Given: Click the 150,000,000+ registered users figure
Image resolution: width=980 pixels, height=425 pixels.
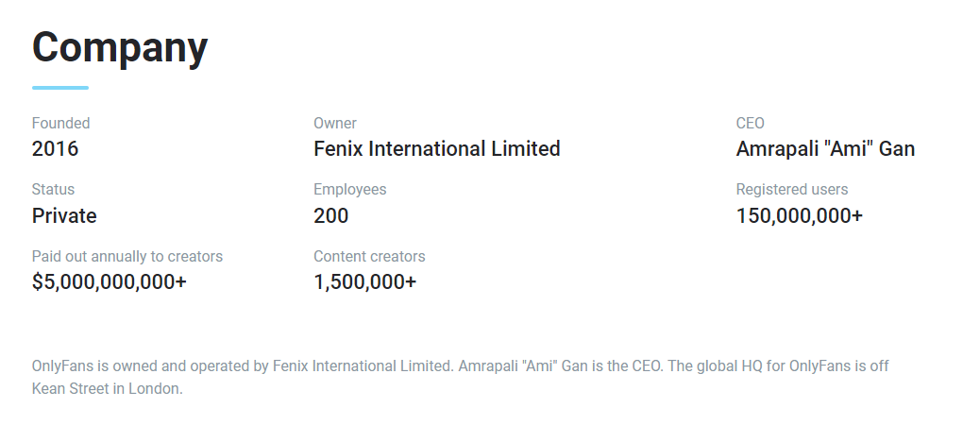Looking at the screenshot, I should [799, 215].
